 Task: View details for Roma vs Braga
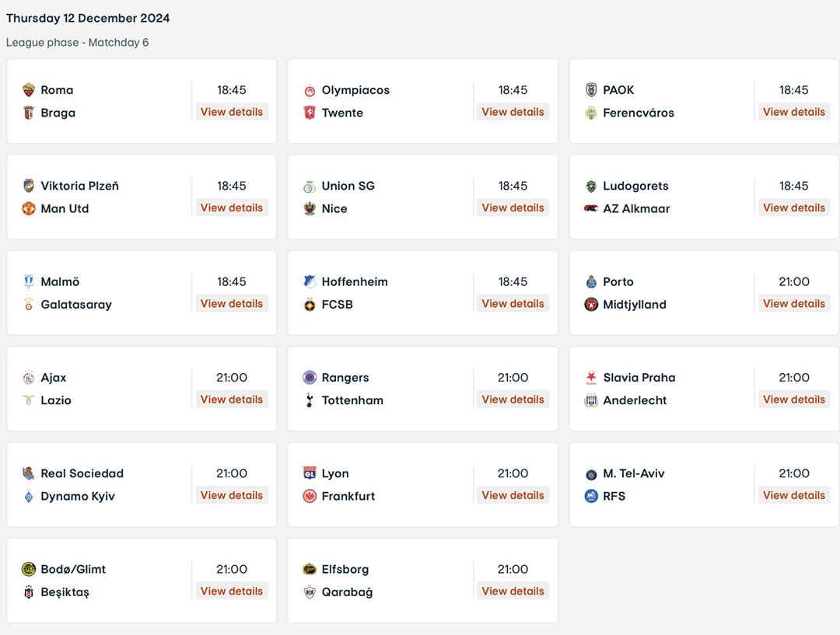[x=232, y=112]
